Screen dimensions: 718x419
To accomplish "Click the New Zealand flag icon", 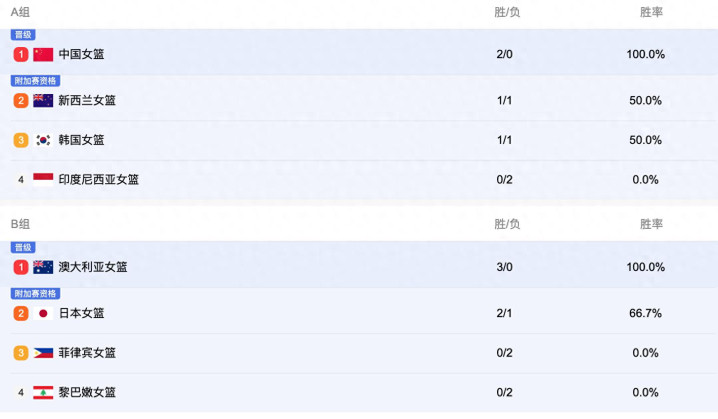I will pos(43,100).
